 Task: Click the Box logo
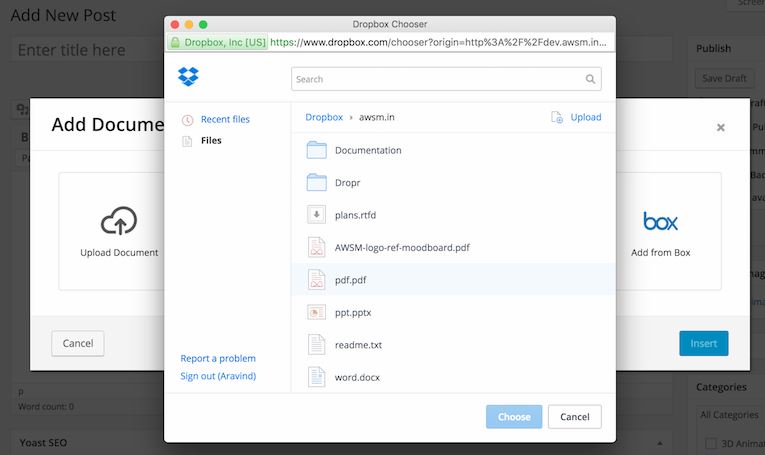[x=661, y=221]
